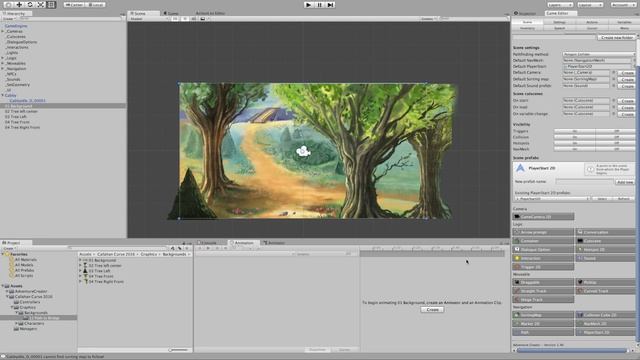Click the camera gizmo in the Scene view
Screen dimensions: 640x360
(x=303, y=151)
